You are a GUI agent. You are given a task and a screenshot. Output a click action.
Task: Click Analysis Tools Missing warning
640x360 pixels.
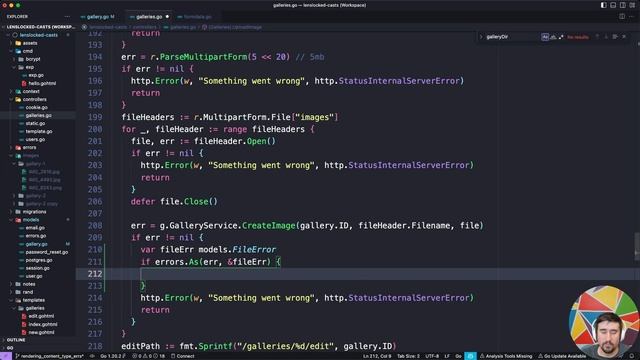pyautogui.click(x=506, y=356)
